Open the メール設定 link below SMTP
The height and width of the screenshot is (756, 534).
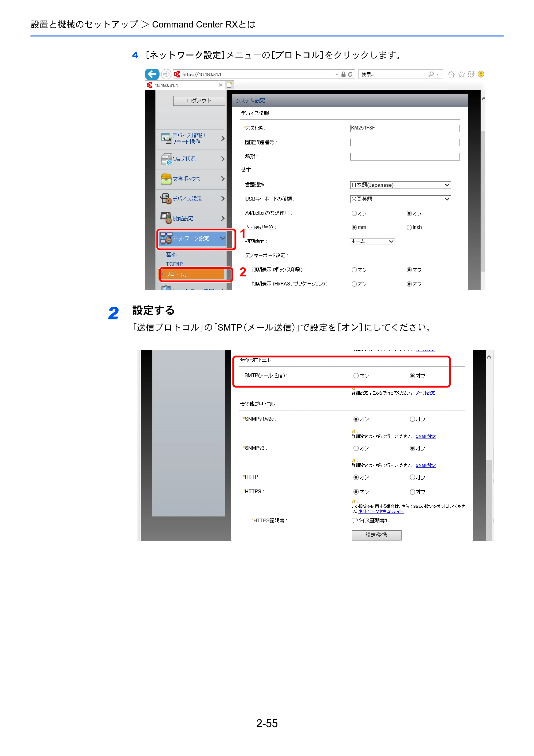pyautogui.click(x=425, y=393)
